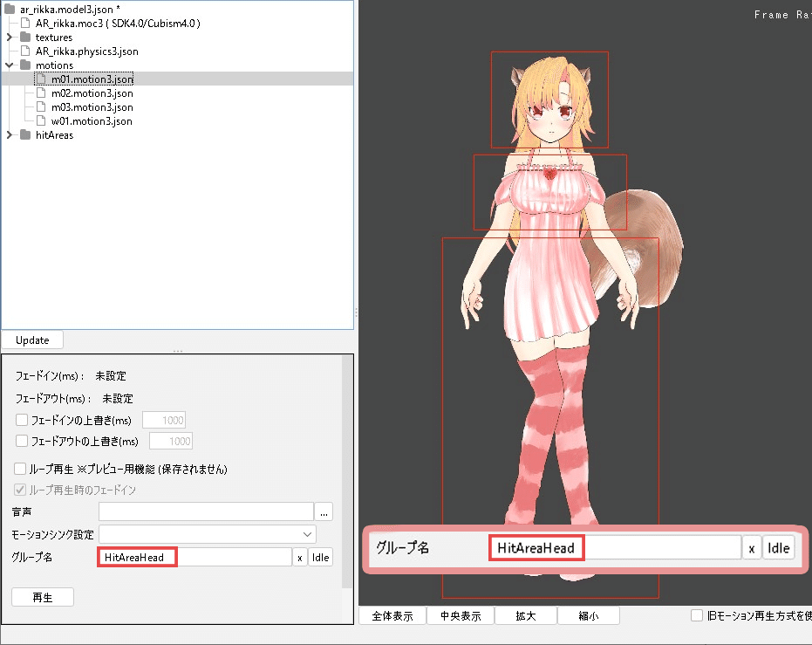Expand the textures folder

click(x=9, y=37)
